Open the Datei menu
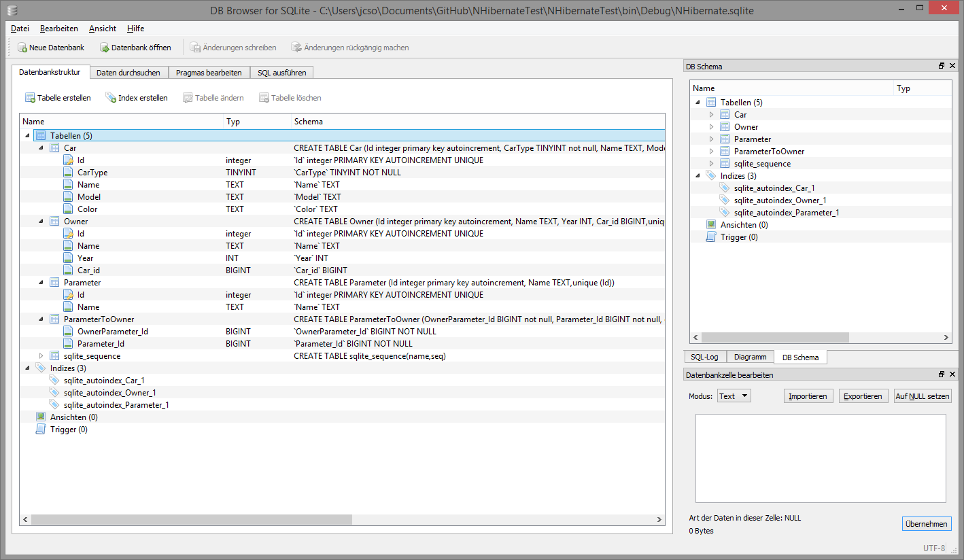 click(x=20, y=29)
